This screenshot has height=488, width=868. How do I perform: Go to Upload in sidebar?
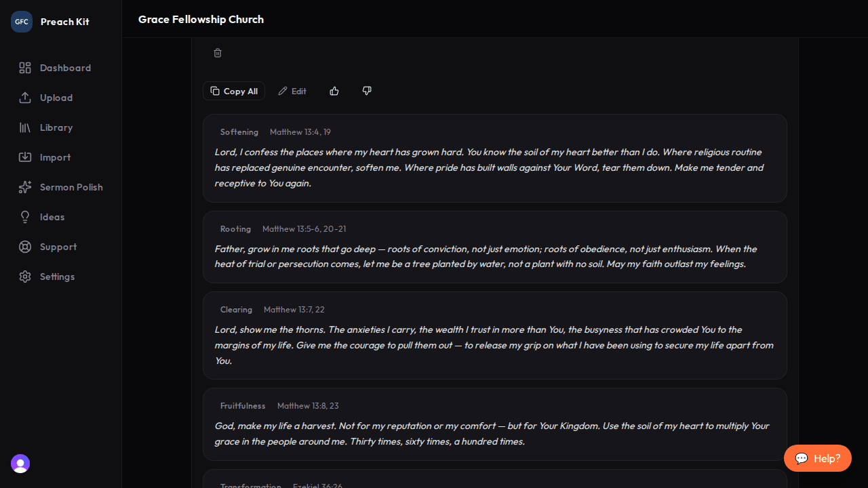click(56, 98)
